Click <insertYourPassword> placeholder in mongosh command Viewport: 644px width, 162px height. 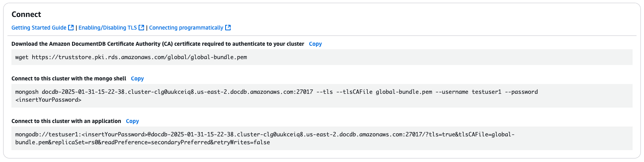(x=48, y=100)
